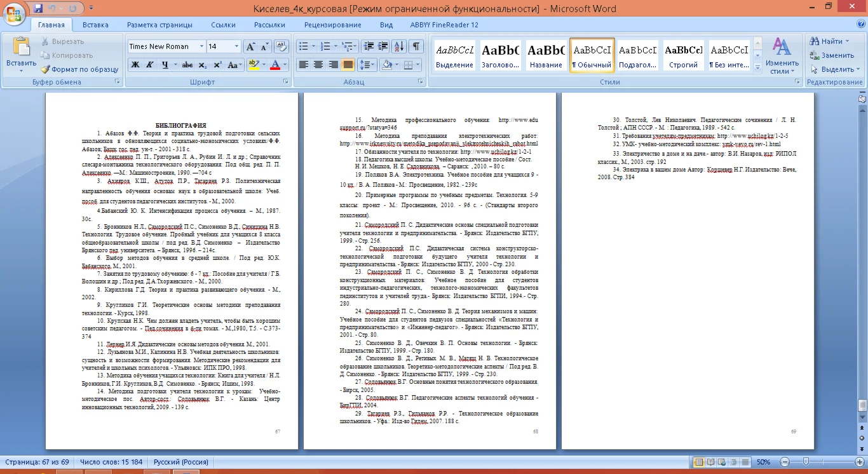Click the word count in status bar
This screenshot has width=868, height=474.
[x=111, y=462]
